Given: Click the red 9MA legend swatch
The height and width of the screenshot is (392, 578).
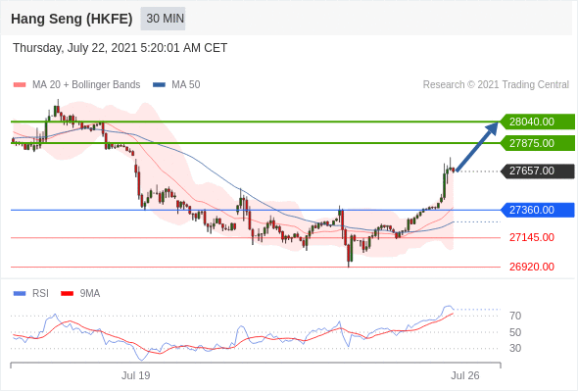Looking at the screenshot, I should tap(67, 294).
